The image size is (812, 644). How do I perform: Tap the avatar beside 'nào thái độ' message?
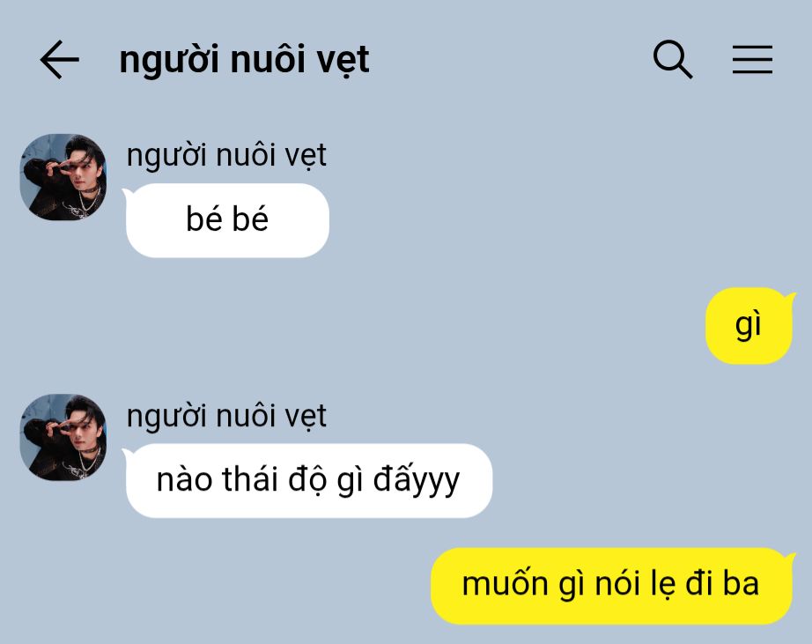(63, 437)
